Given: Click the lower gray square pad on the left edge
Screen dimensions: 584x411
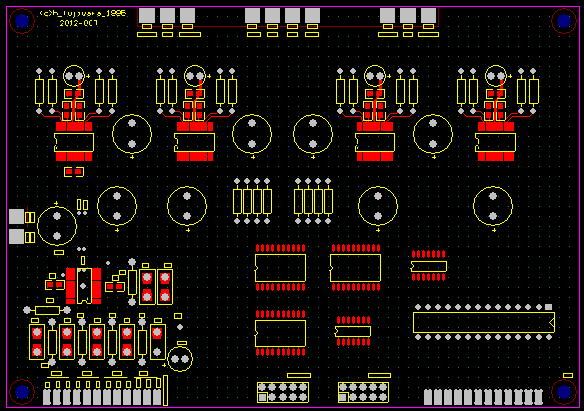Looking at the screenshot, I should pyautogui.click(x=16, y=237).
